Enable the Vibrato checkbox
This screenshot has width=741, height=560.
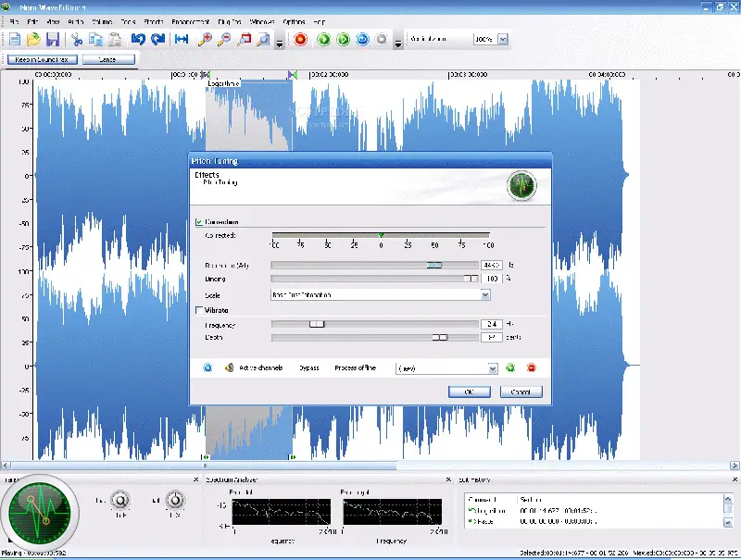(x=199, y=310)
